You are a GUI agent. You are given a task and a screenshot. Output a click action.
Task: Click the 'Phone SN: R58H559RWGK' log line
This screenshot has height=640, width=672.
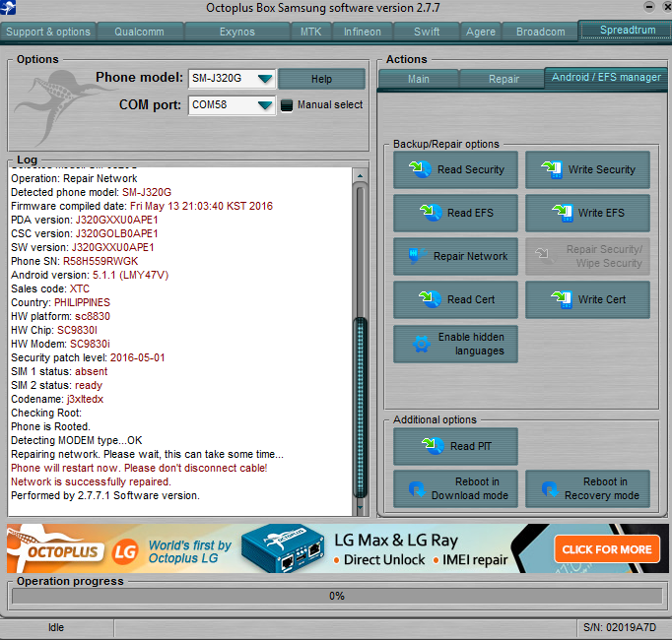click(75, 261)
